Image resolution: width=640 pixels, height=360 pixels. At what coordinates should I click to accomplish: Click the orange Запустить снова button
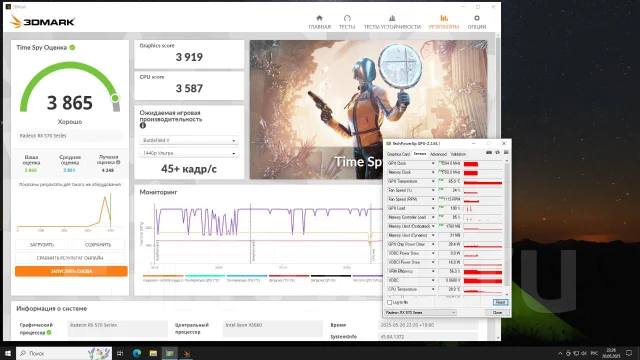71,271
